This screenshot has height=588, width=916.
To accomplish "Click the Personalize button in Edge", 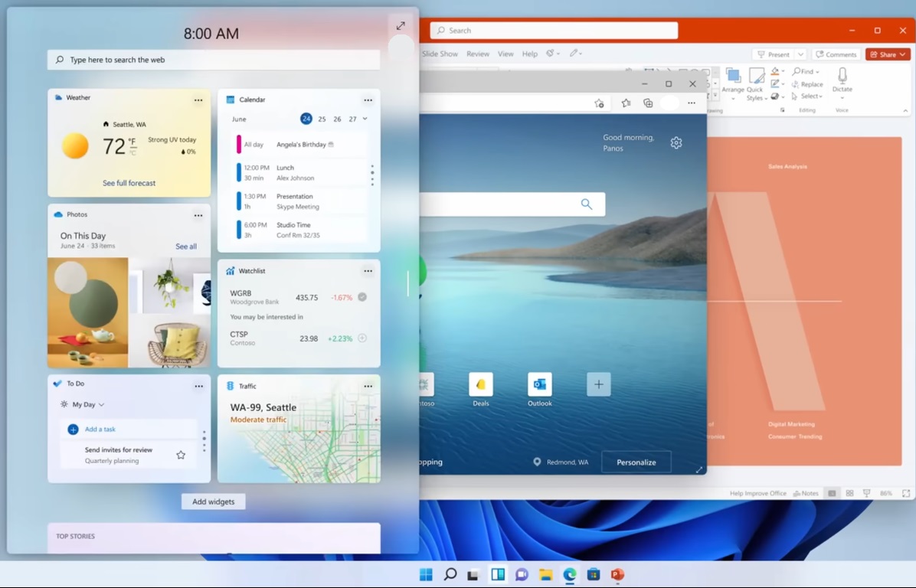I will click(x=636, y=462).
